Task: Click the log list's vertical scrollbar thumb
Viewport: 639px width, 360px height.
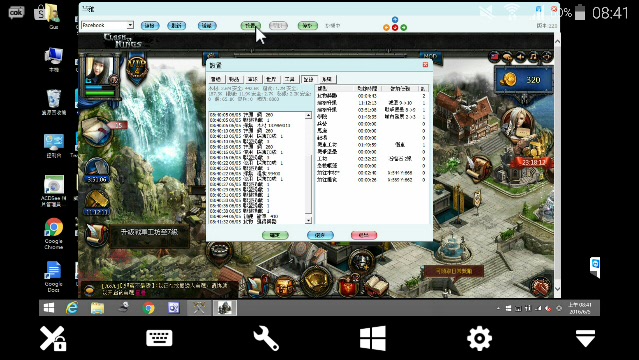Action: [308, 184]
